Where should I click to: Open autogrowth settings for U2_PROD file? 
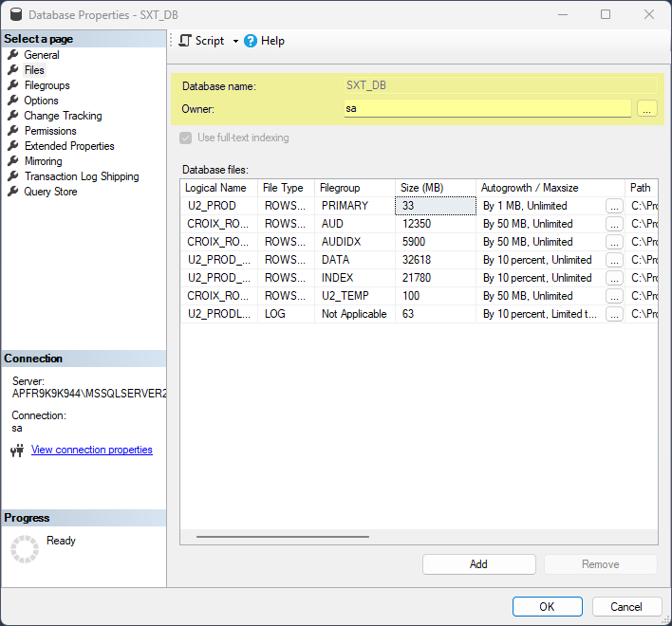pos(614,206)
